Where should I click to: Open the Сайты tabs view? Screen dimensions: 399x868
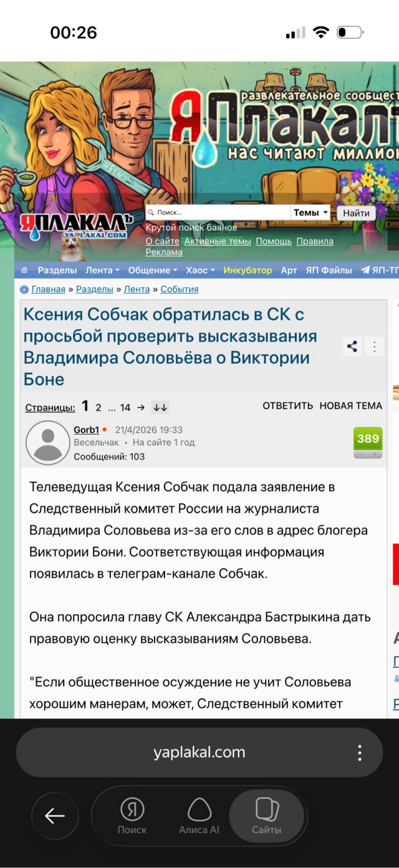(x=267, y=816)
